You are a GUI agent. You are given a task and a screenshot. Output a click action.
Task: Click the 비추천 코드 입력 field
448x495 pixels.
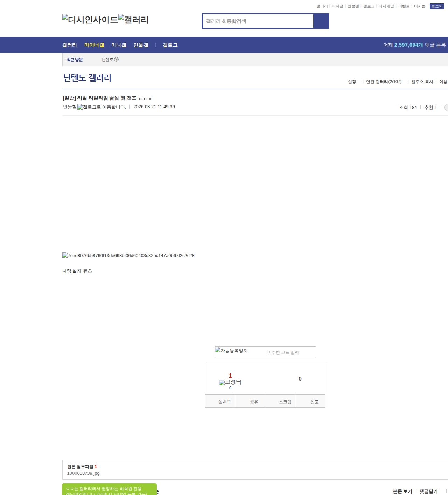click(x=283, y=352)
